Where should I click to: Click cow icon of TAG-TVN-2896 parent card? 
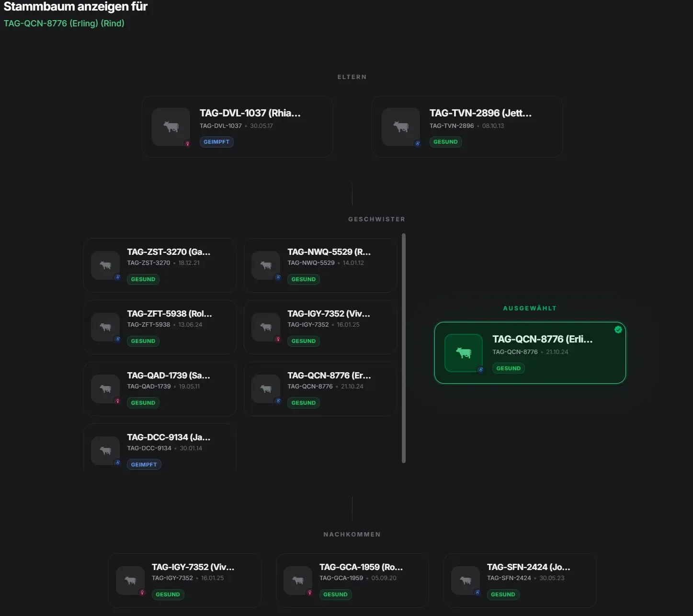(x=401, y=127)
